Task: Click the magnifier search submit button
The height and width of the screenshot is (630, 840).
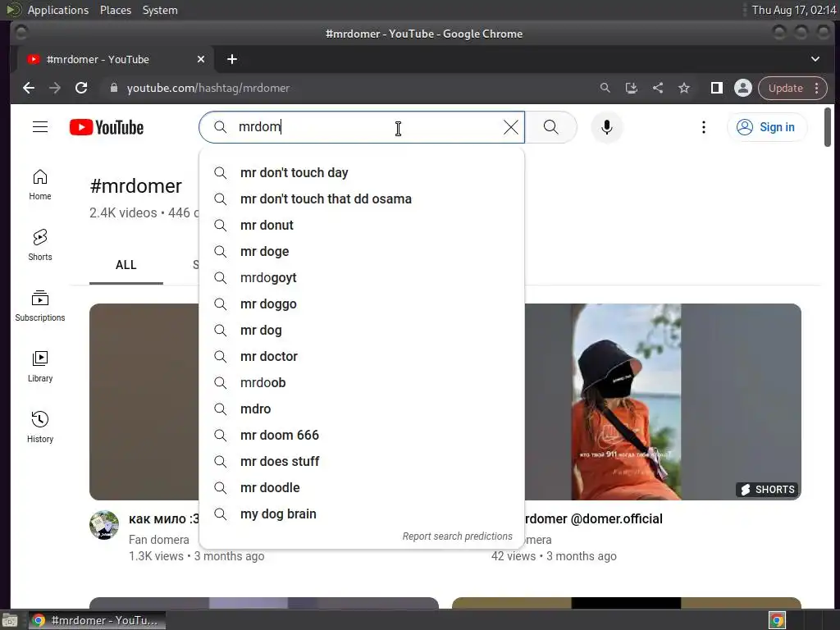Action: tap(550, 127)
